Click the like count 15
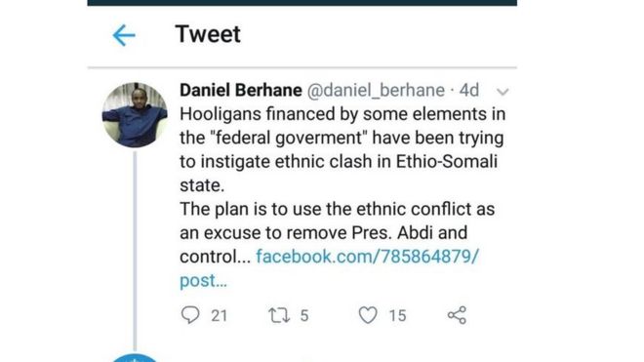This screenshot has height=362, width=644. (397, 315)
